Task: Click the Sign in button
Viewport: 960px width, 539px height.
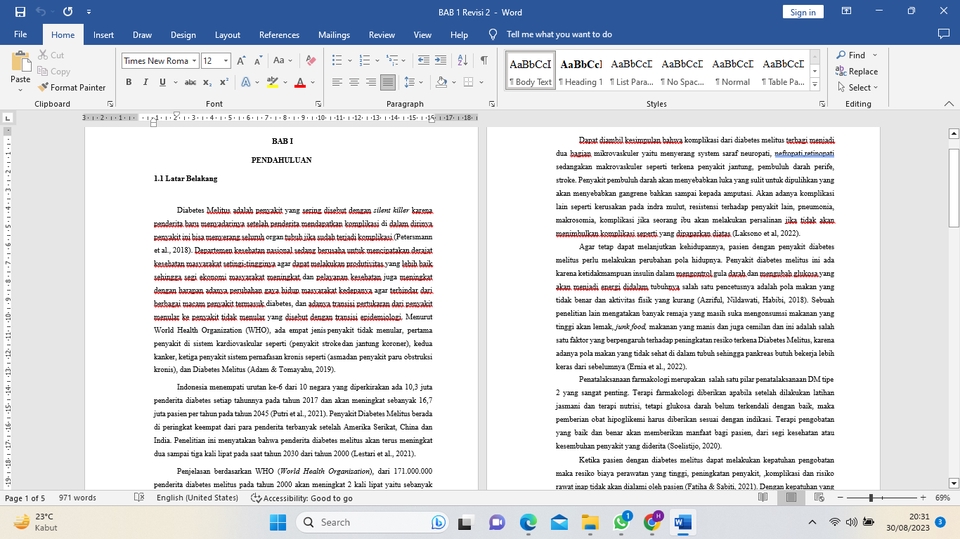Action: click(803, 12)
